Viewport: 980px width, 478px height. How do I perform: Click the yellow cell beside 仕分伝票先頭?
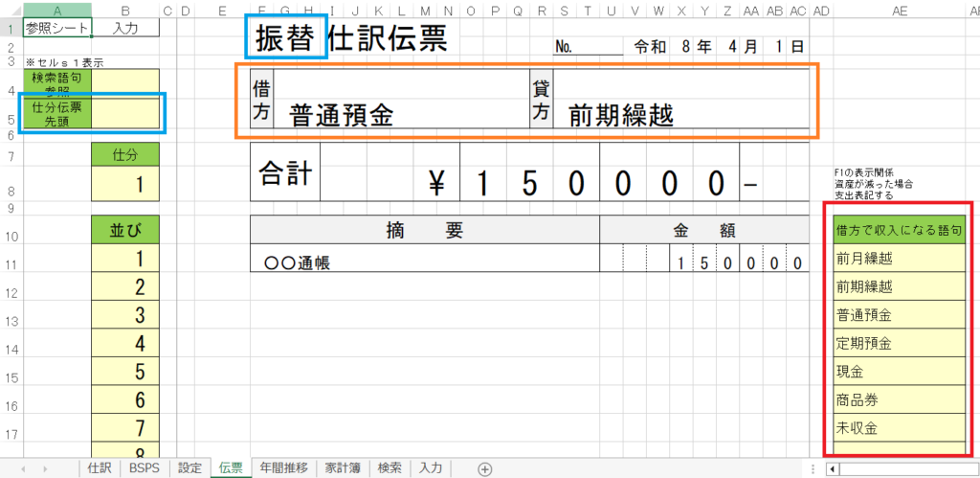coord(125,113)
